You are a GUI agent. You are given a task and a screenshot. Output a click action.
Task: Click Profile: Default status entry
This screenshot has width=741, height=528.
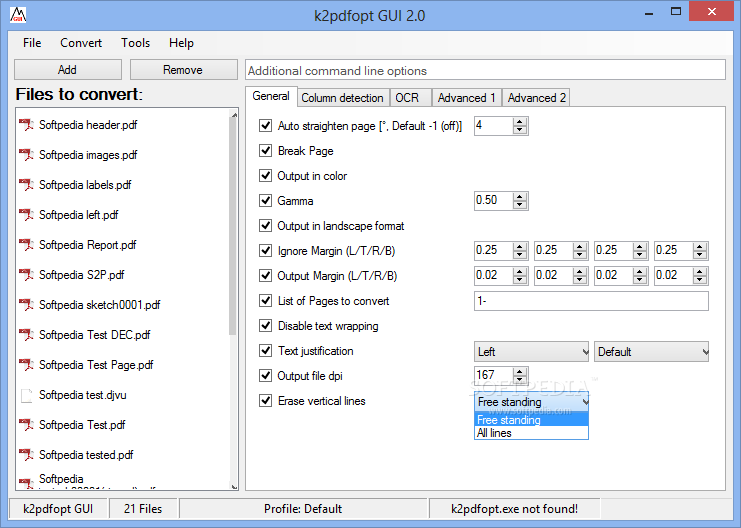[x=303, y=509]
